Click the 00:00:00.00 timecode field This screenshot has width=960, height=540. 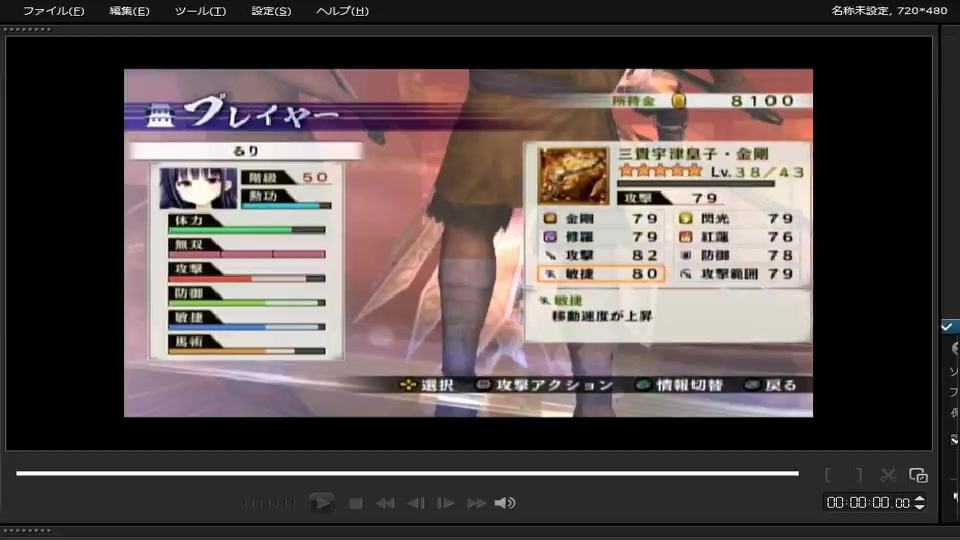[x=868, y=503]
